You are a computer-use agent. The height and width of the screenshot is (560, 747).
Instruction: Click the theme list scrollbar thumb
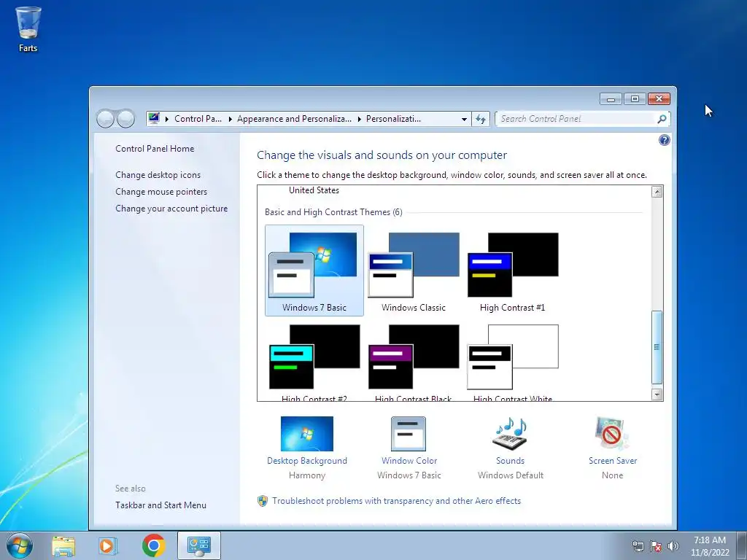pyautogui.click(x=657, y=347)
